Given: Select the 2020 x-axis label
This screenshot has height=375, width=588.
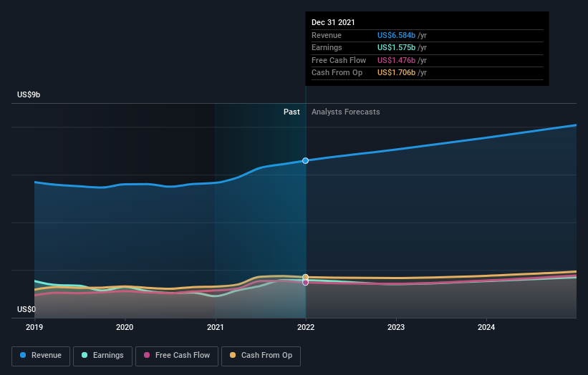Looking at the screenshot, I should coord(125,328).
